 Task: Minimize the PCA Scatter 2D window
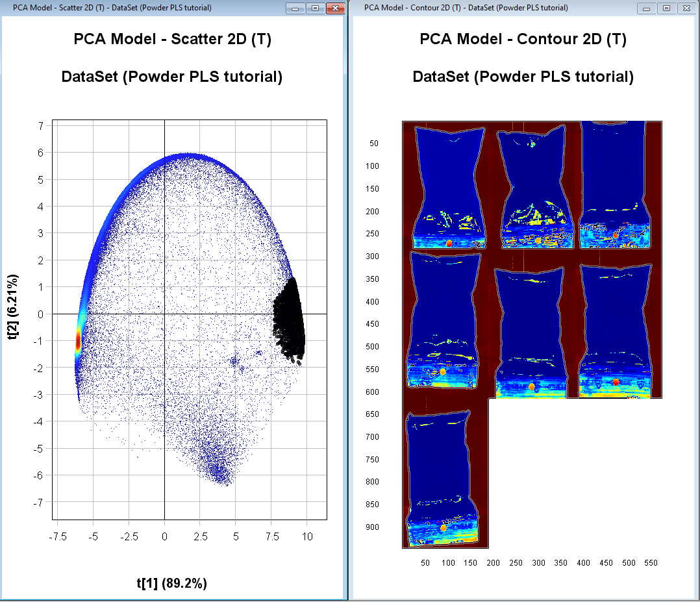click(x=296, y=8)
